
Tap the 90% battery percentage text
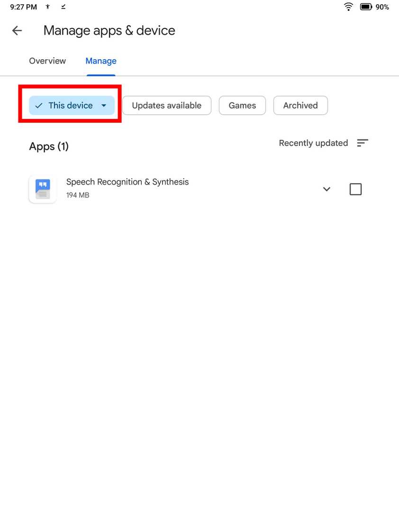[382, 7]
